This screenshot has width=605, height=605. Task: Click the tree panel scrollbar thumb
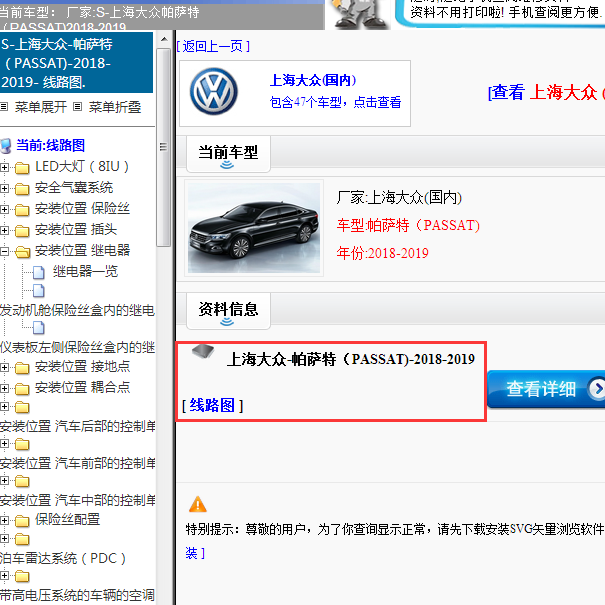point(163,147)
